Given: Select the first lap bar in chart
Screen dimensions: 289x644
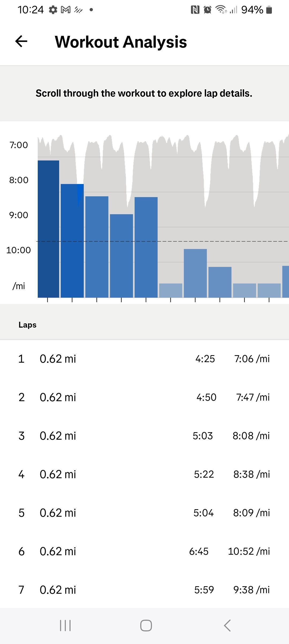Looking at the screenshot, I should click(48, 229).
